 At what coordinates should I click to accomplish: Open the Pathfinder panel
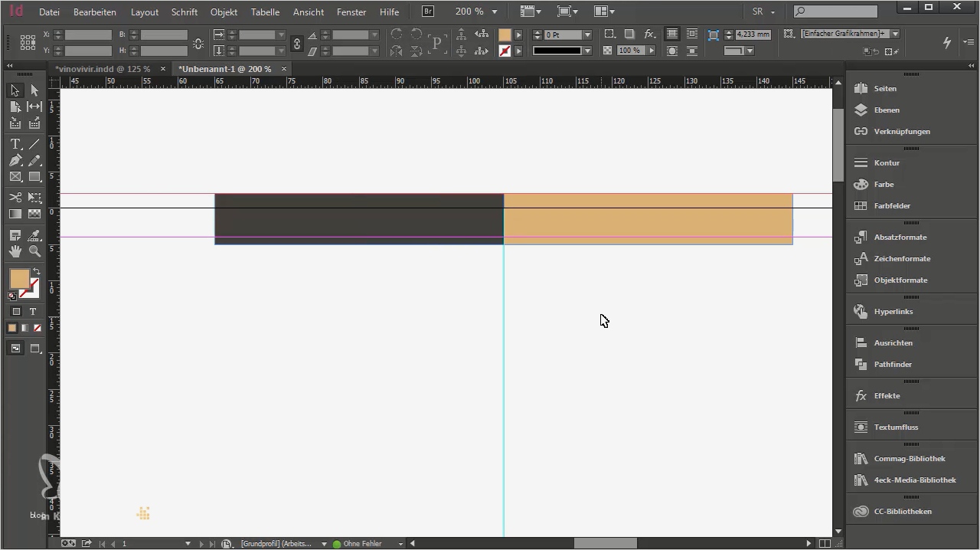point(893,365)
